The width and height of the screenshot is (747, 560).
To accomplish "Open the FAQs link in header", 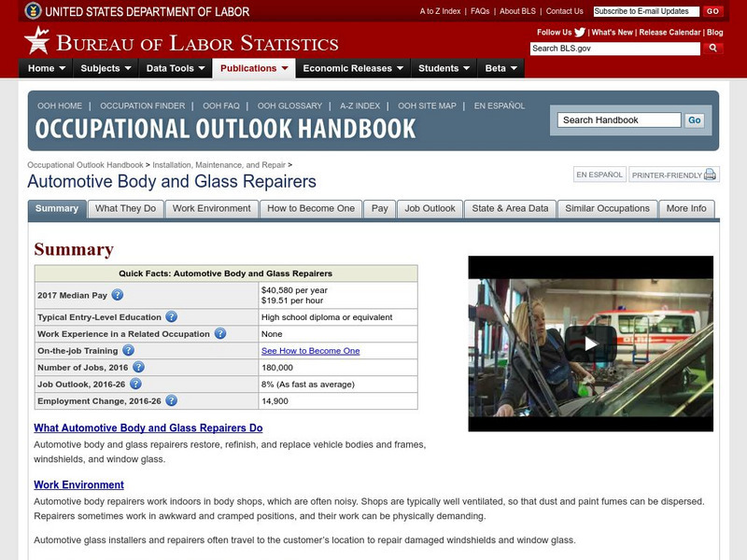I will tap(480, 11).
